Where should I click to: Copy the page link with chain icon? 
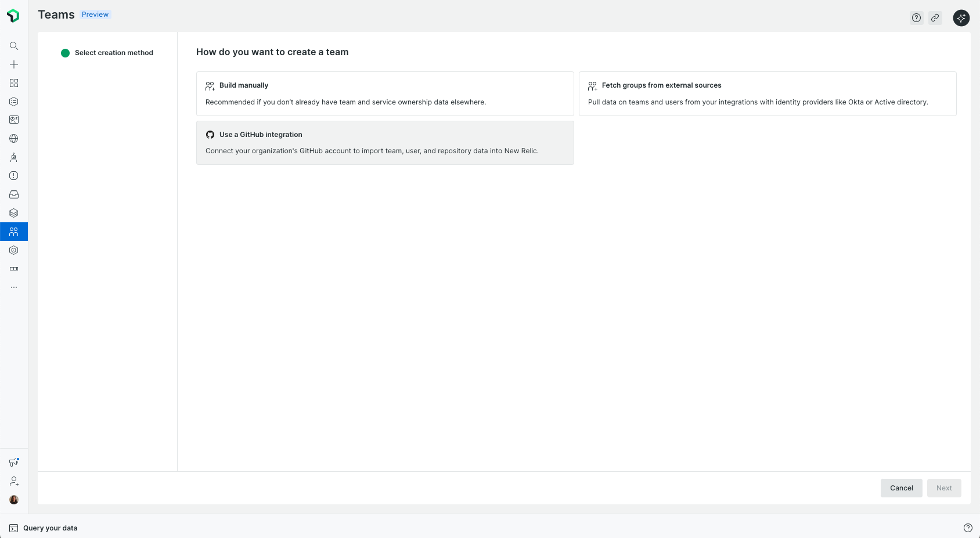(935, 18)
